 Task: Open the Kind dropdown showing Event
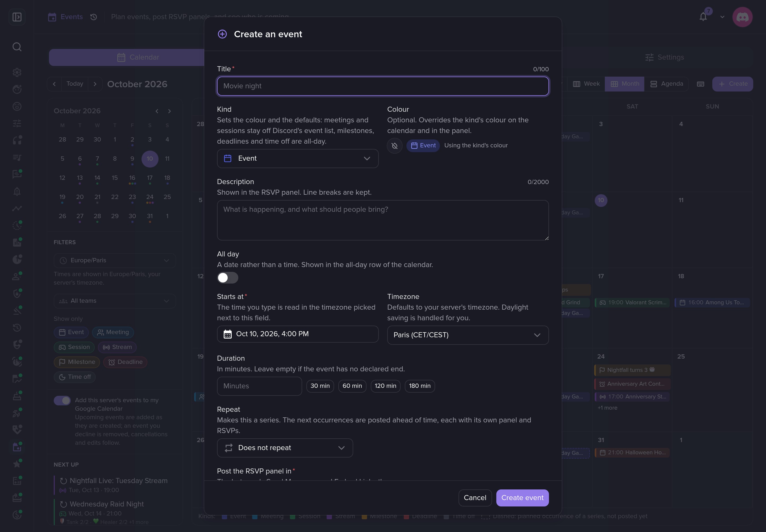pyautogui.click(x=298, y=158)
